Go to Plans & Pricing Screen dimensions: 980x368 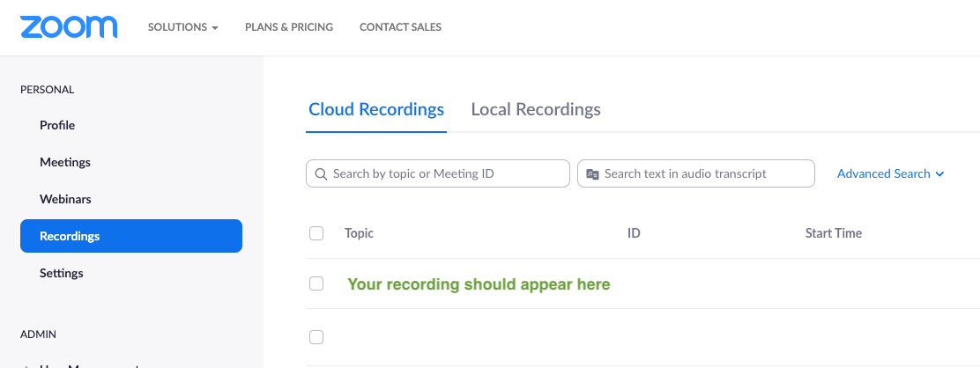coord(289,27)
